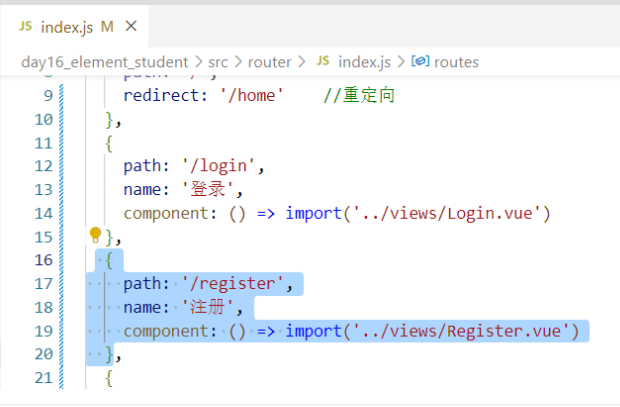Screen dimensions: 620x407
Task: Open the lightbulb quick fix on line 15
Action: (95, 235)
